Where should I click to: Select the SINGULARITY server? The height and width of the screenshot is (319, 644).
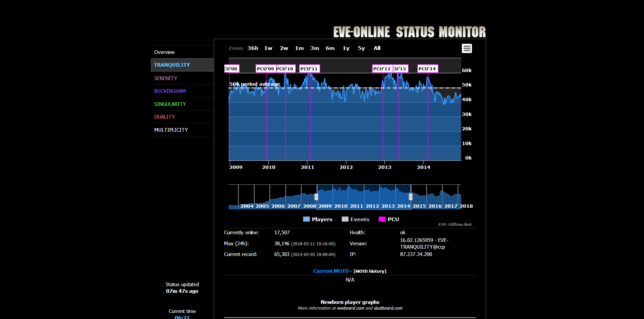pyautogui.click(x=182, y=104)
